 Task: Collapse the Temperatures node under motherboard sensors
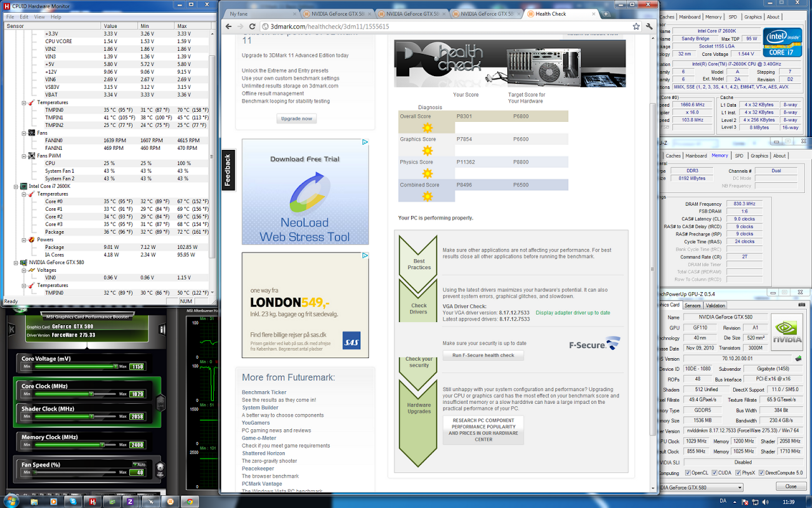point(23,102)
